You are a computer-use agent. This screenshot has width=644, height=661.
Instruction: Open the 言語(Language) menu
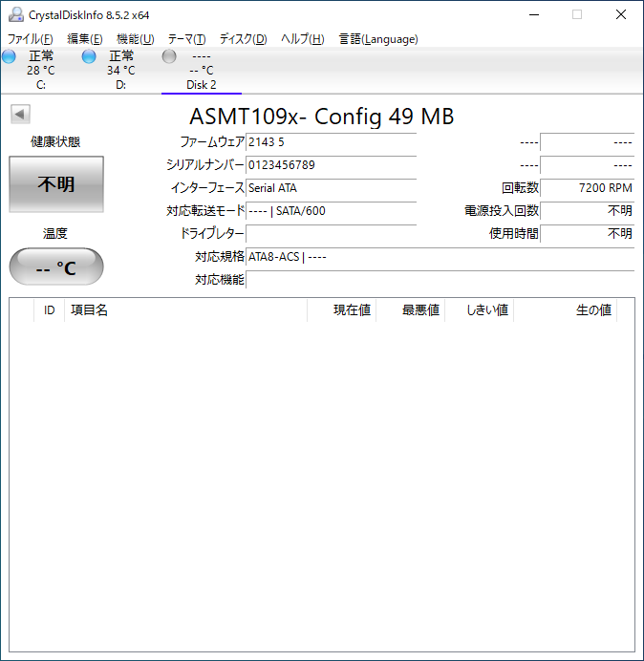point(378,39)
